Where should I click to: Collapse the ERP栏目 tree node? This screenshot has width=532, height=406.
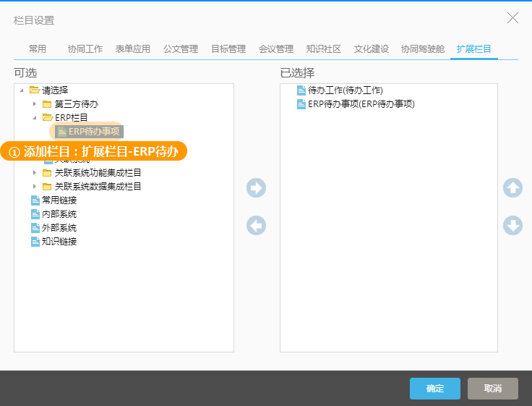[34, 118]
